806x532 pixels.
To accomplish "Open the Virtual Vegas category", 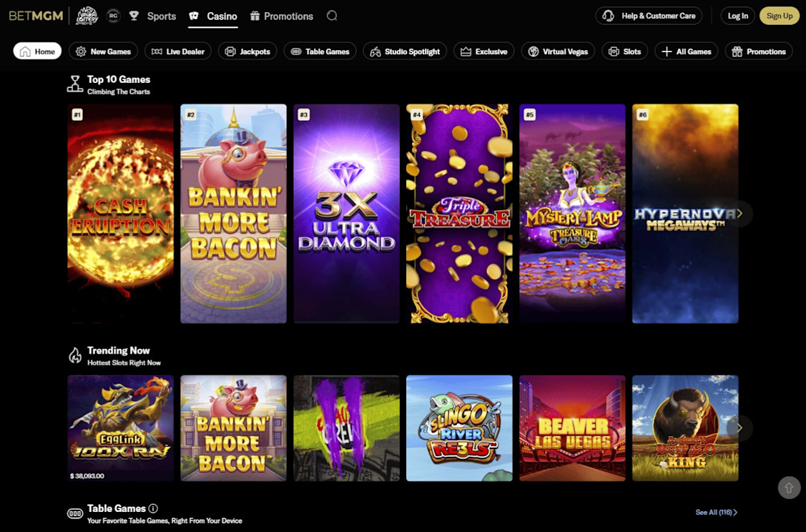I will point(558,51).
